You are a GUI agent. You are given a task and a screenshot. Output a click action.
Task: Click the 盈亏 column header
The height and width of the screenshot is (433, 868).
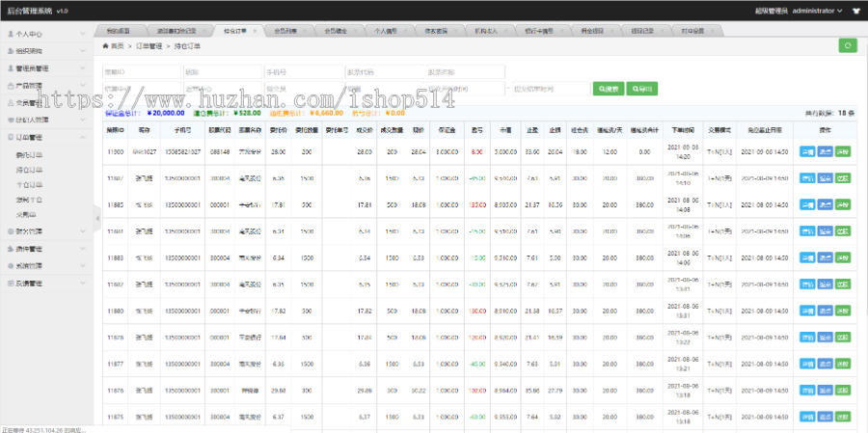[475, 130]
